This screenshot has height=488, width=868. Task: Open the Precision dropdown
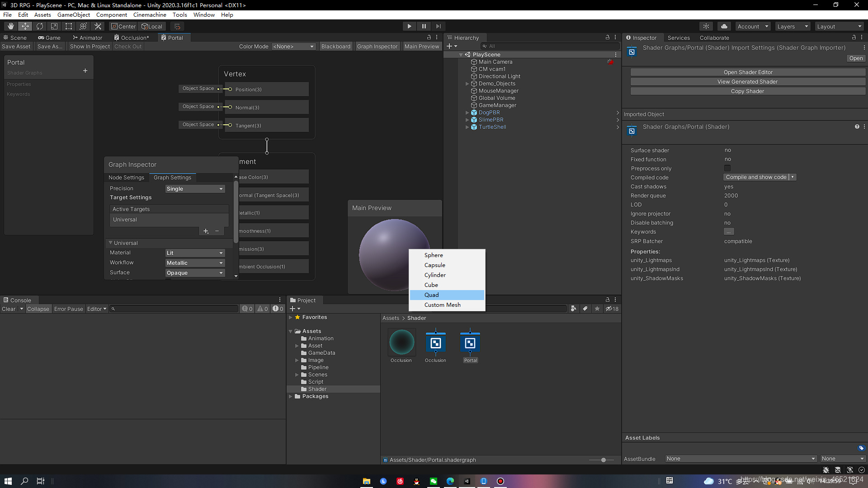point(194,189)
